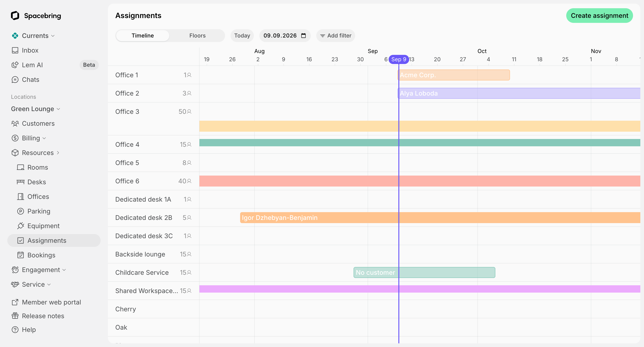Click the Sep 9 current date marker
644x347 pixels.
coord(399,59)
